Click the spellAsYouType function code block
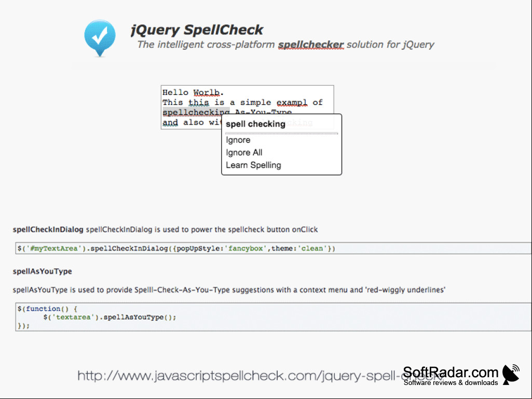The width and height of the screenshot is (532, 399). point(274,317)
